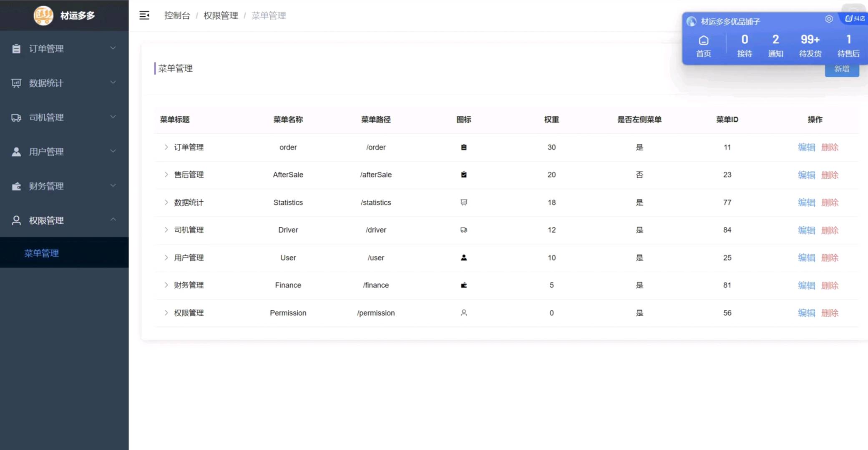Image resolution: width=868 pixels, height=450 pixels.
Task: Click the 抖店 logo in top right
Action: [853, 18]
